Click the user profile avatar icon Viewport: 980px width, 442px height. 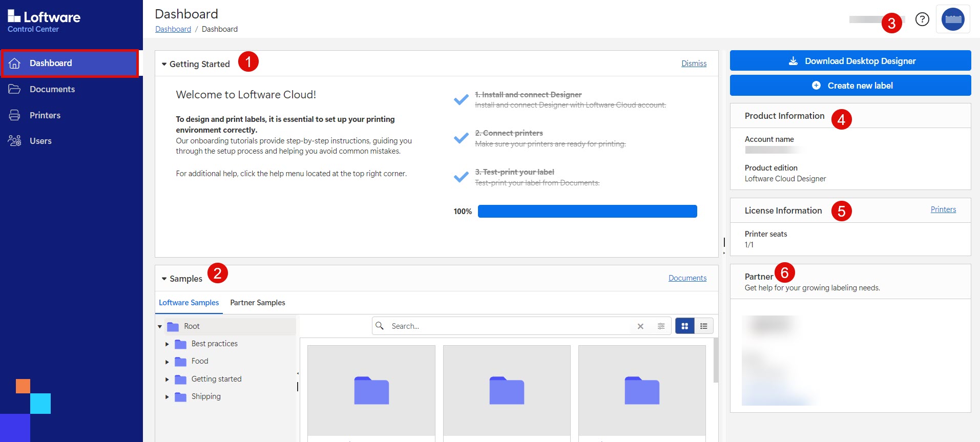click(x=953, y=19)
